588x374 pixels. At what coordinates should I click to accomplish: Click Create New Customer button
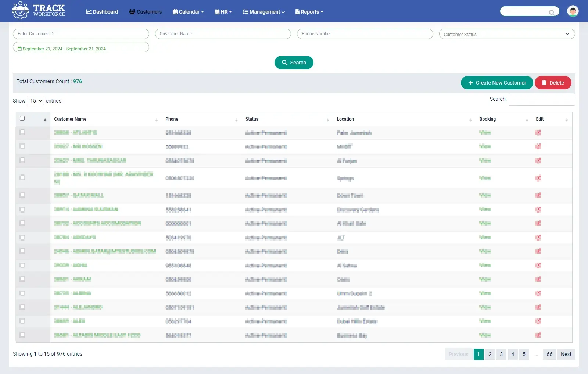tap(497, 83)
